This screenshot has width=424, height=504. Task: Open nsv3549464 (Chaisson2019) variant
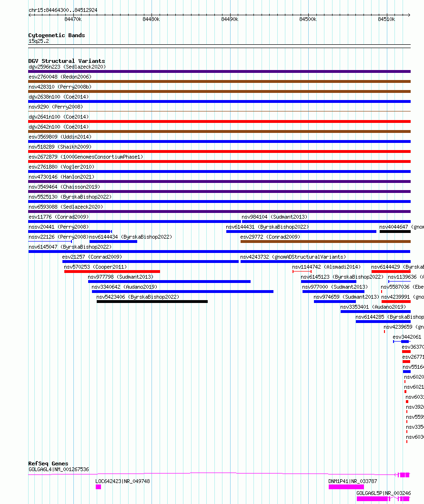coord(64,187)
